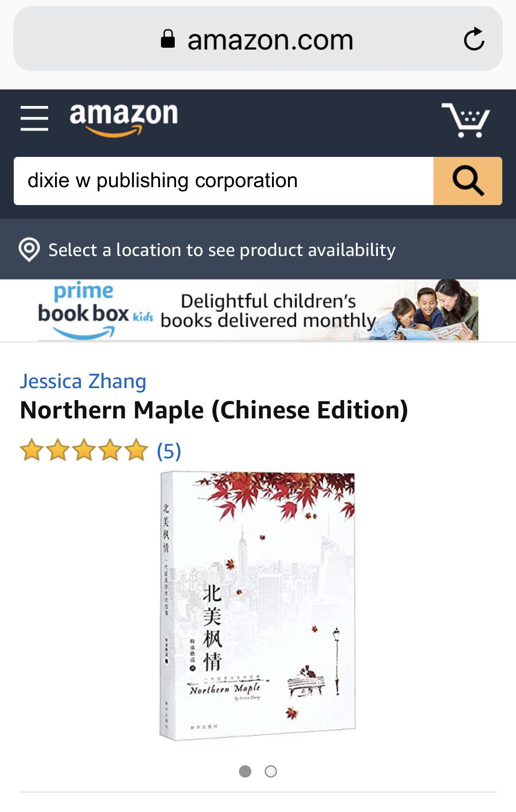Click the location pin icon
Viewport: 516px width, 812px height.
pos(29,250)
